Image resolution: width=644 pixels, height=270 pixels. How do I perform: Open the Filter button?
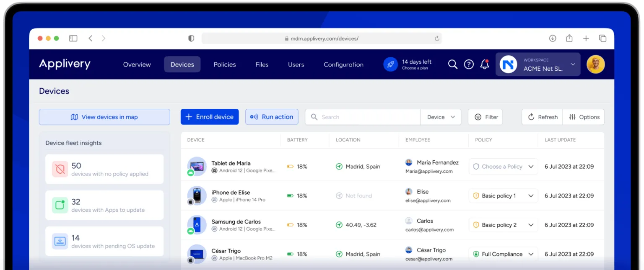(x=486, y=117)
